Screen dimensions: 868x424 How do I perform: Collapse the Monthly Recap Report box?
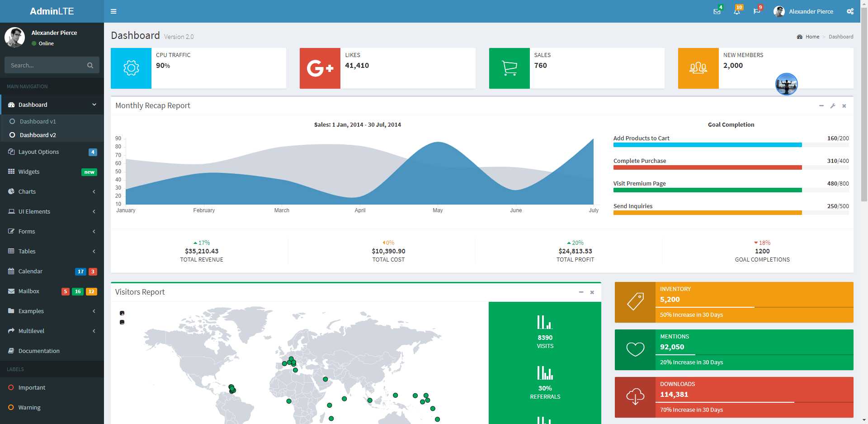coord(821,106)
